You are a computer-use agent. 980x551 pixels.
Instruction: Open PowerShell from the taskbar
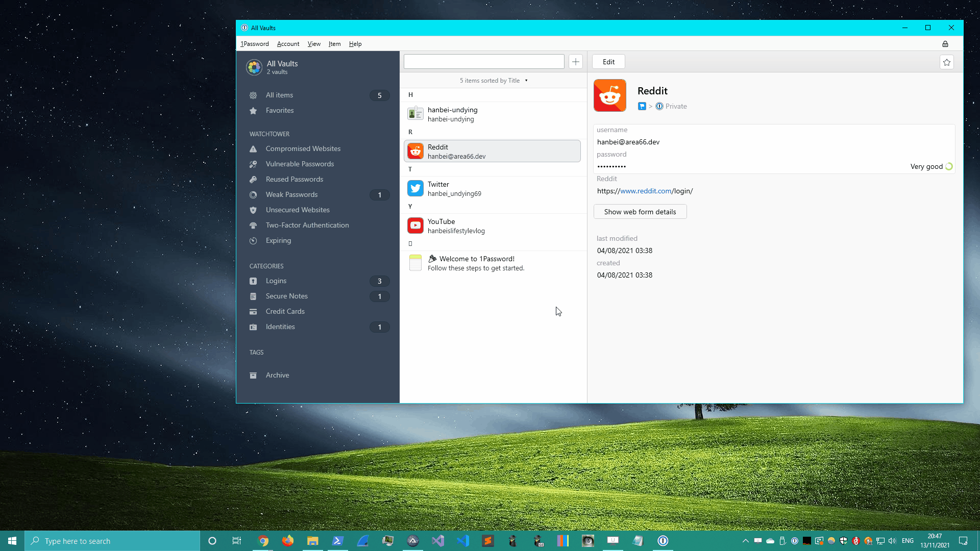pyautogui.click(x=338, y=541)
